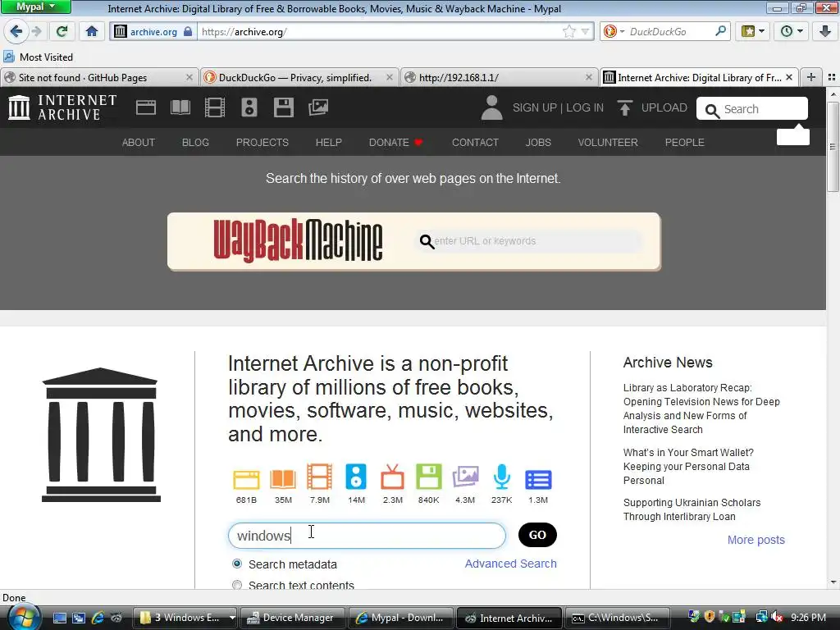
Task: Click the DuckDuckGo search magnifier icon
Action: pos(720,31)
